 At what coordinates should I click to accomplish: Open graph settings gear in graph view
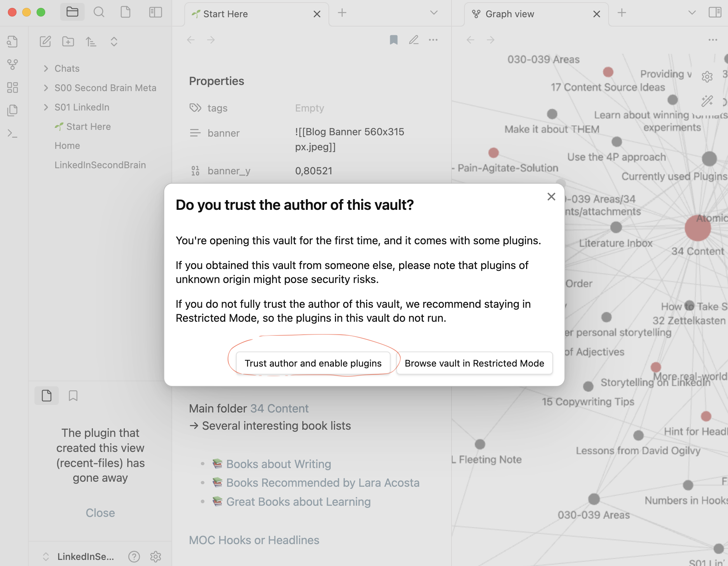click(x=707, y=76)
